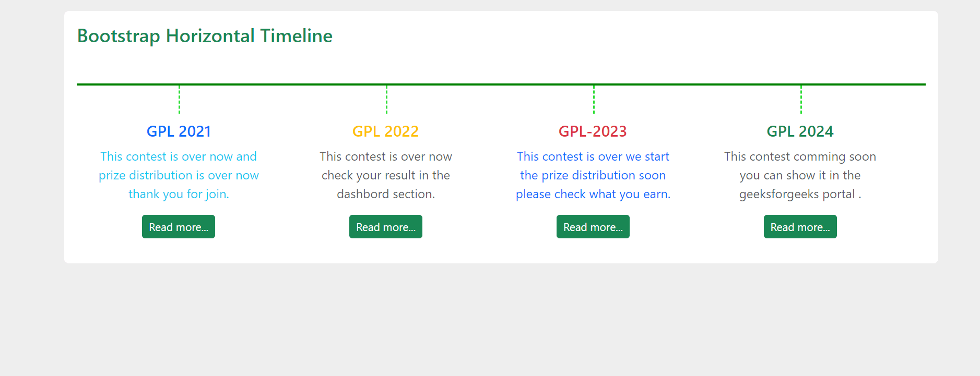Image resolution: width=980 pixels, height=376 pixels.
Task: Click the Bootstrap Horizontal Timeline title
Action: pos(205,36)
